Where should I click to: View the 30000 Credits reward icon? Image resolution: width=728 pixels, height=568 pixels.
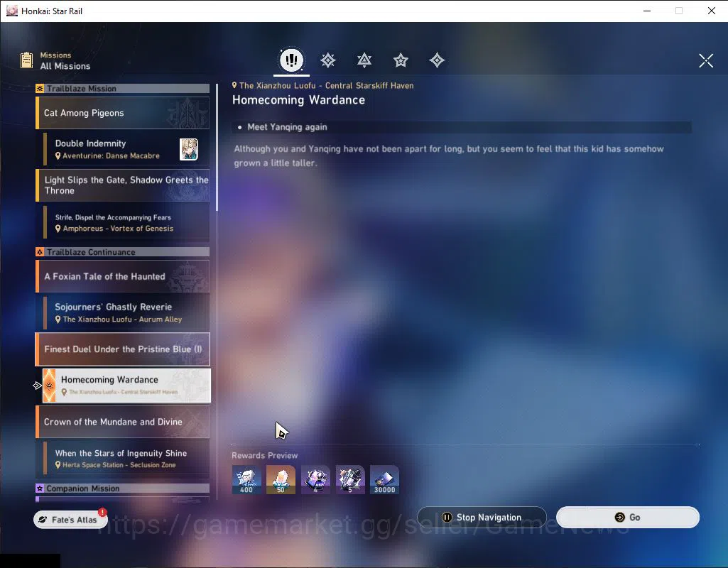pyautogui.click(x=384, y=480)
